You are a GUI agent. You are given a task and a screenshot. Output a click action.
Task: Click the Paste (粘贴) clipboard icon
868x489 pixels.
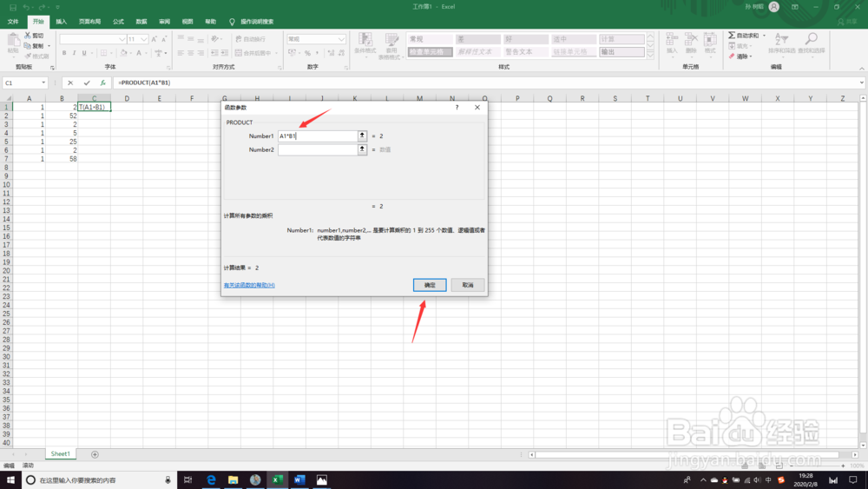pos(13,40)
